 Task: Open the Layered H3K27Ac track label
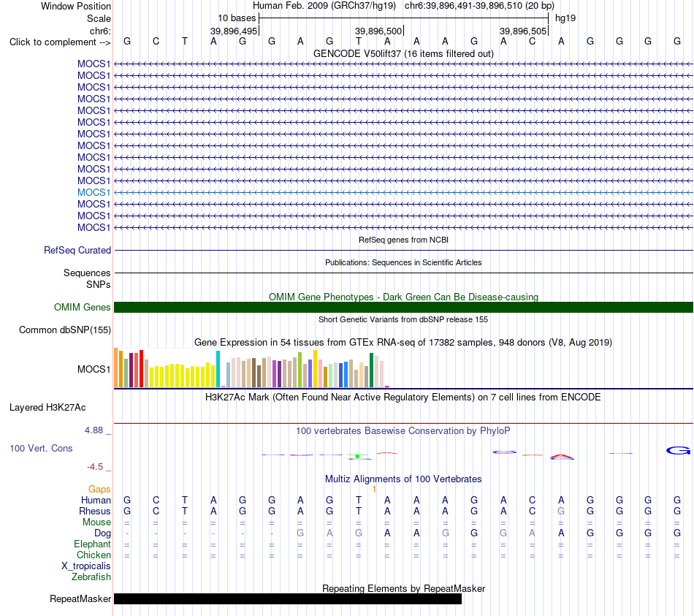[x=47, y=408]
